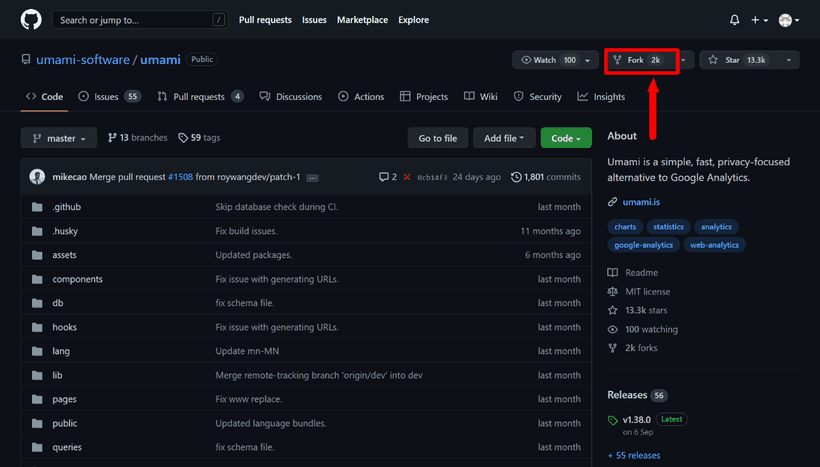The image size is (820, 467).
Task: Open the assets folder
Action: pos(64,255)
